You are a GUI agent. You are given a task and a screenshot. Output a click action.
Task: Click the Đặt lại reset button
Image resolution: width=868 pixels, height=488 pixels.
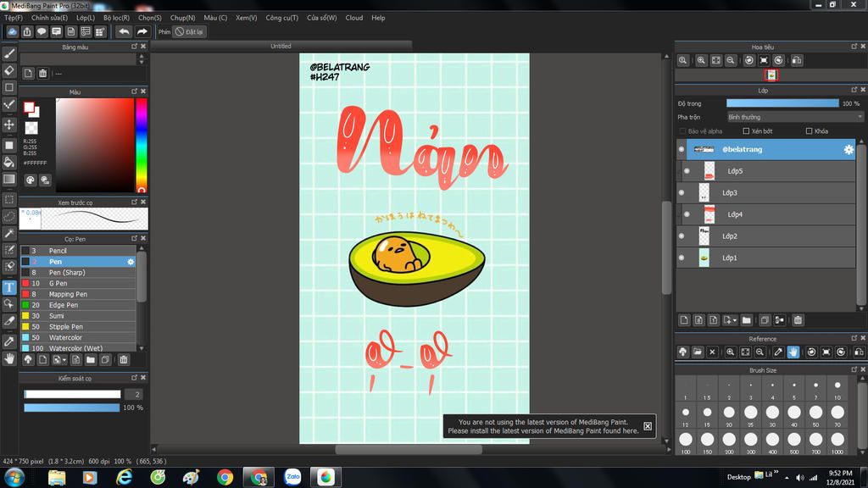(189, 31)
